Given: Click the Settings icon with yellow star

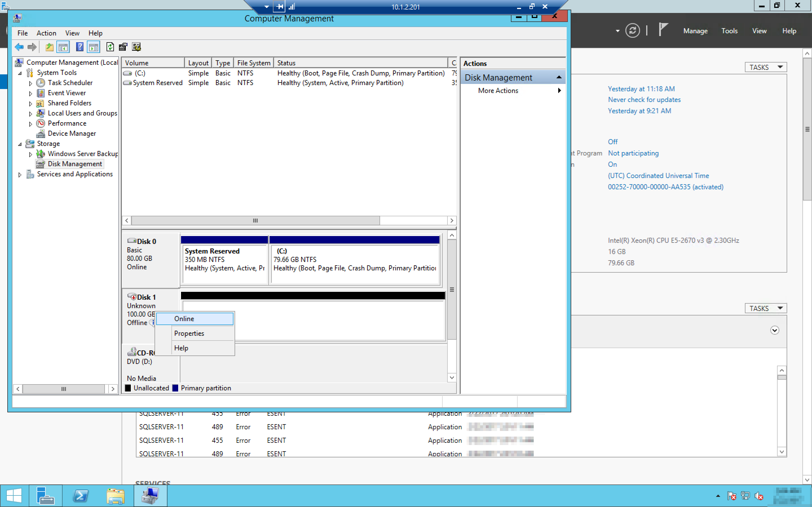Looking at the screenshot, I should [x=136, y=47].
